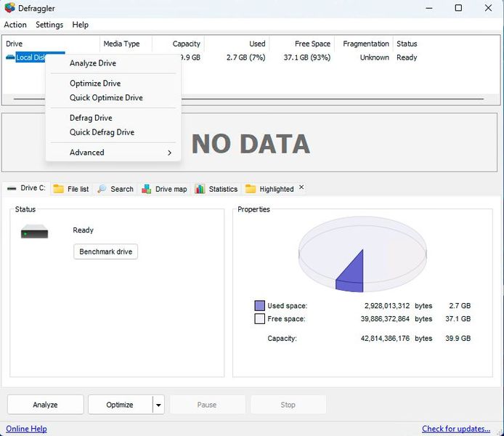Click the '2.7 GB (7%)' used cell
This screenshot has width=504, height=436.
(246, 57)
